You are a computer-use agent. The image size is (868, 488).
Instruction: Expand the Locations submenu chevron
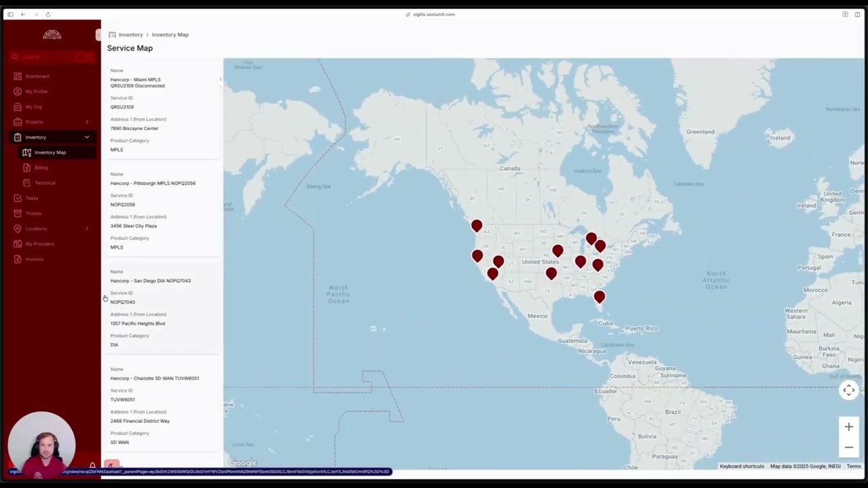(87, 228)
